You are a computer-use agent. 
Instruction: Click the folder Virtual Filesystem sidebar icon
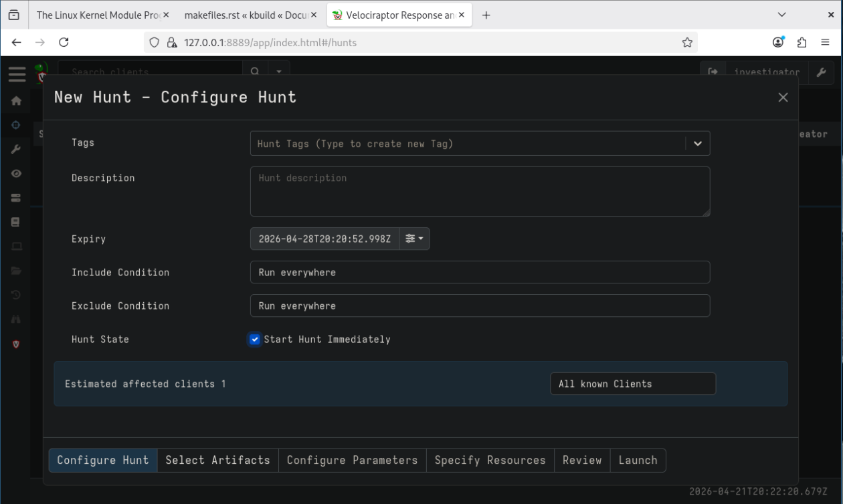(17, 271)
